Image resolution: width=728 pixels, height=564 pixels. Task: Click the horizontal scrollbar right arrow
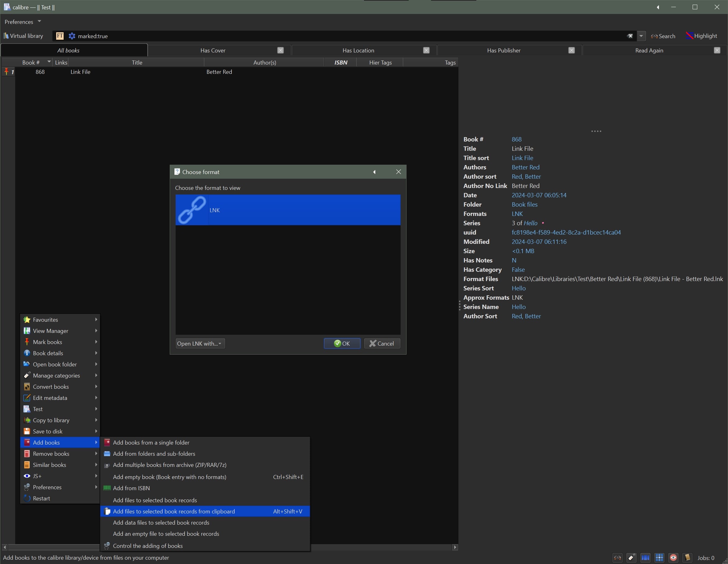point(455,547)
